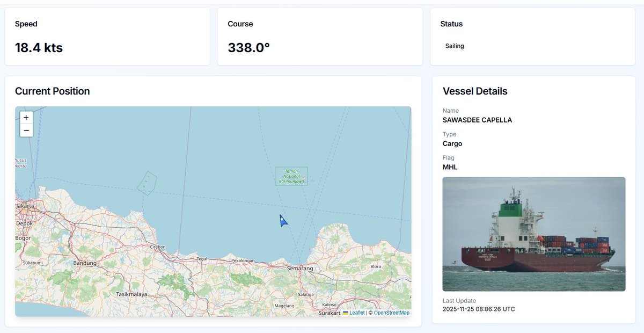Zoom out on the map
Screen dimensions: 644x333
tap(26, 131)
